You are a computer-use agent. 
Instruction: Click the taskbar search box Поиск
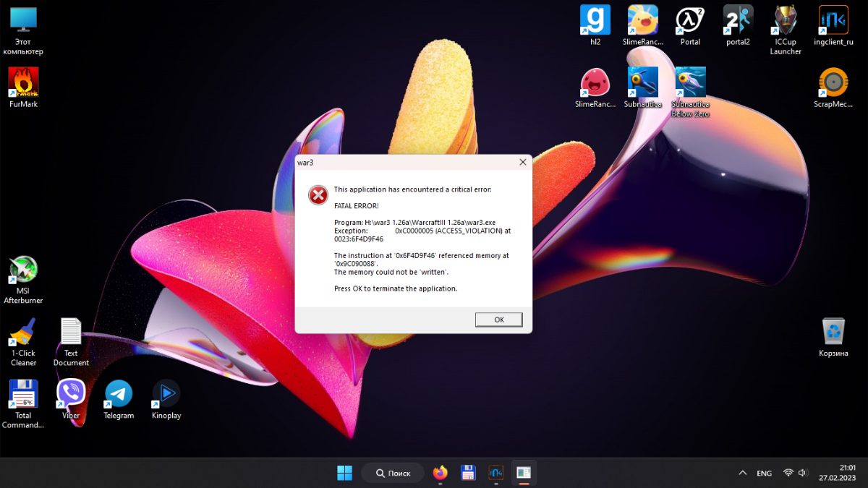point(393,474)
